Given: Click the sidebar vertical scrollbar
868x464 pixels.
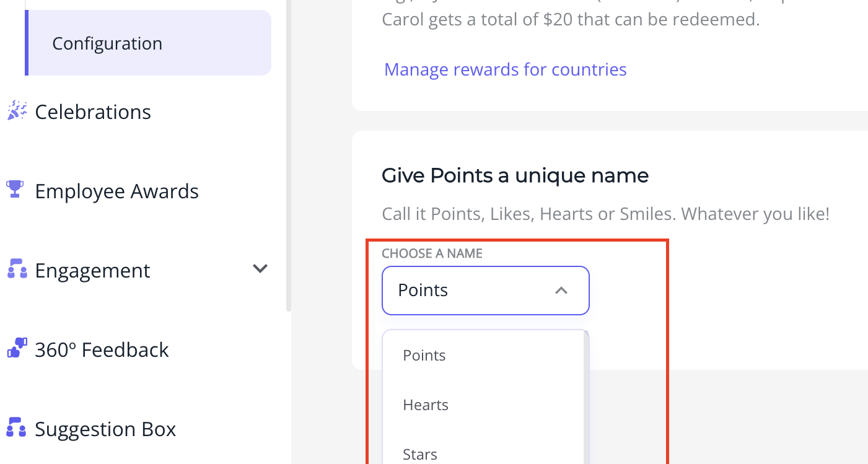Looking at the screenshot, I should (288, 155).
